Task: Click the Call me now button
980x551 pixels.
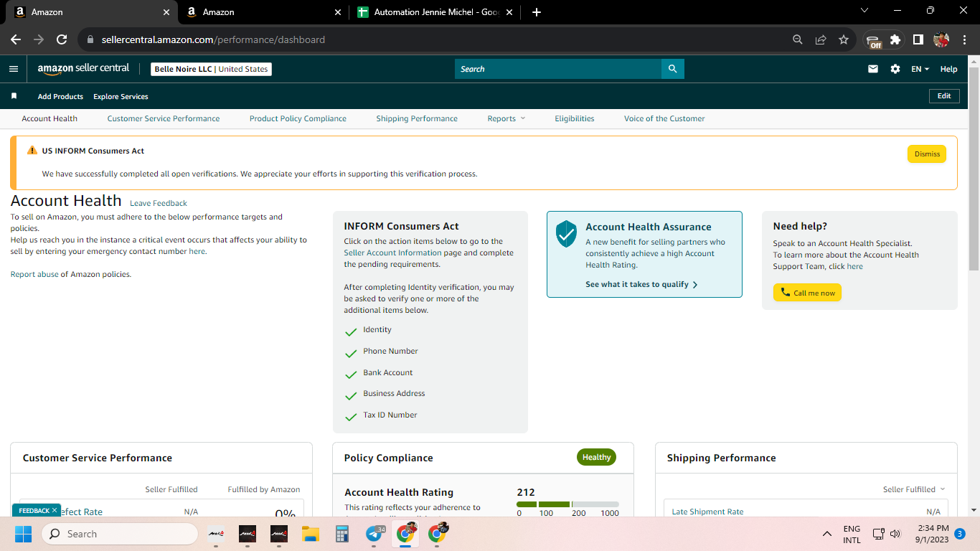Action: tap(807, 293)
